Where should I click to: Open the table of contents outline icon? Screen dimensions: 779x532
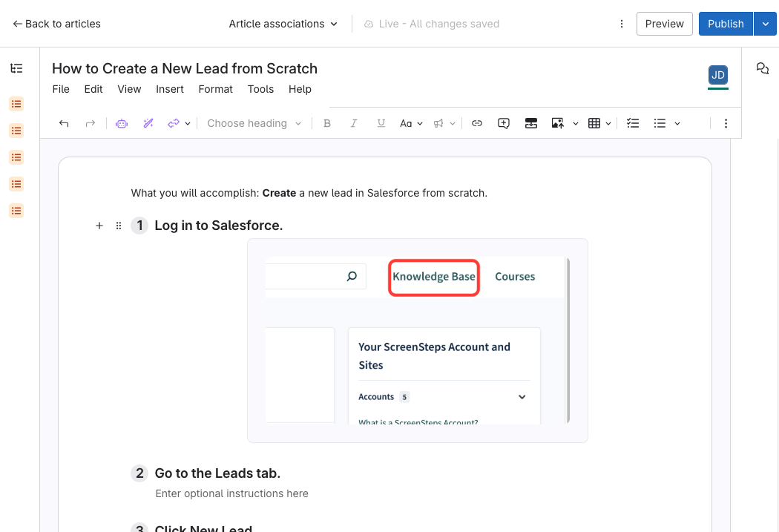point(16,68)
